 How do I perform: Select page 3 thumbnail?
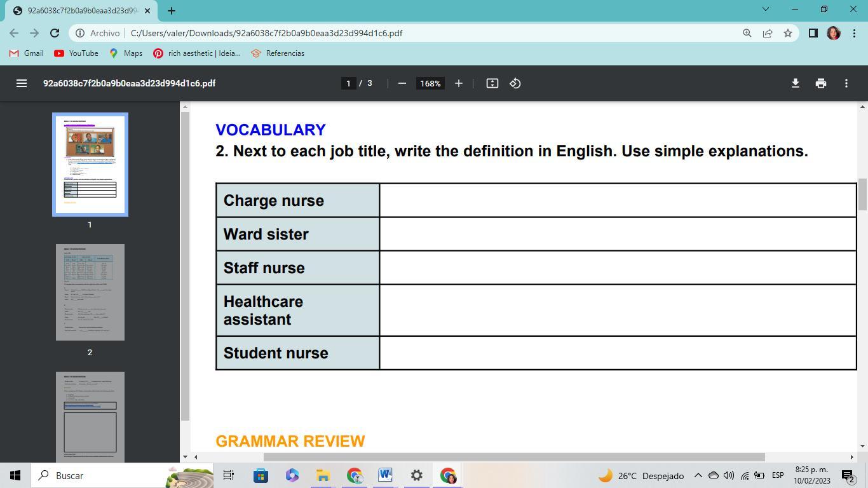tap(90, 416)
